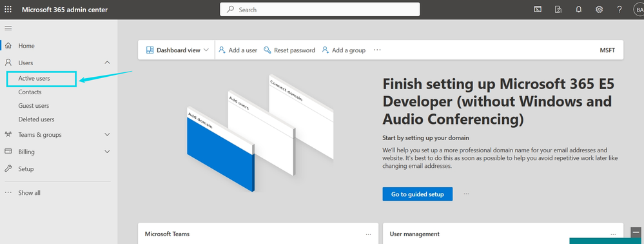Open the BA account avatar
644x244 pixels.
tap(639, 10)
